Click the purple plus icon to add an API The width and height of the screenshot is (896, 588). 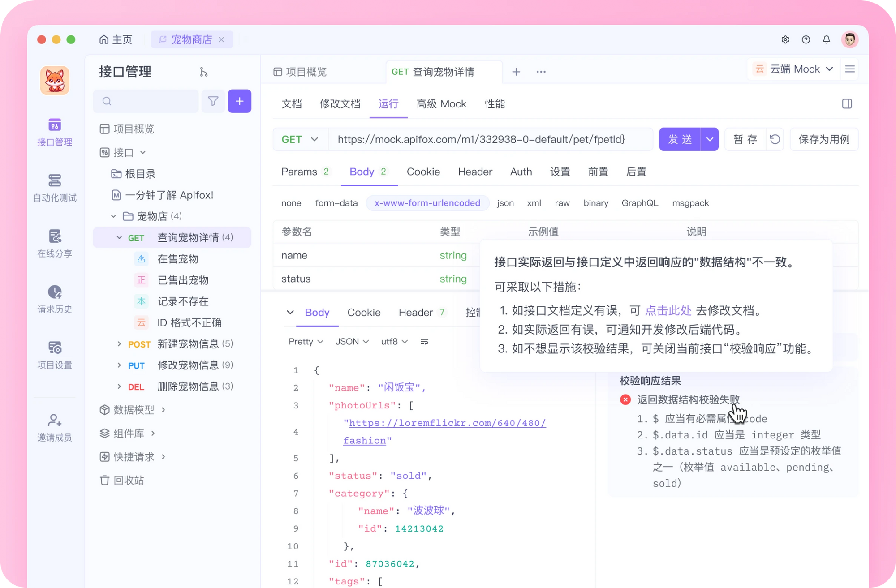pos(240,101)
